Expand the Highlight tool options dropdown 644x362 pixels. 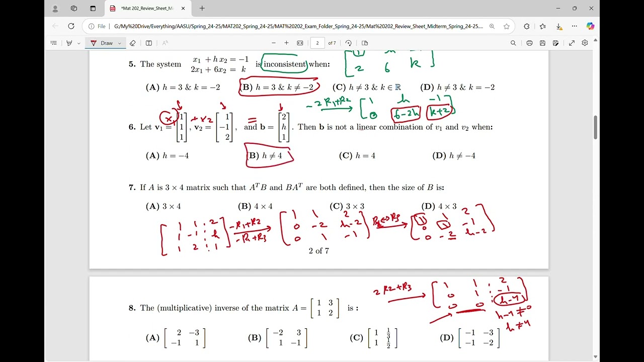pos(79,43)
